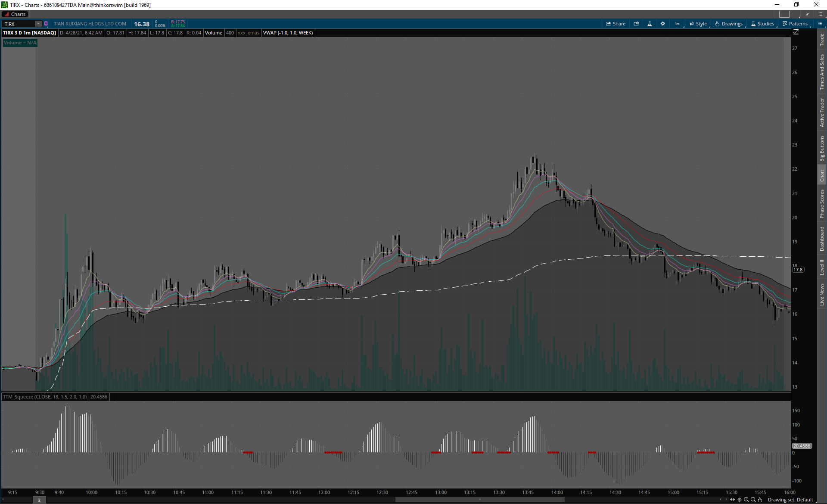The height and width of the screenshot is (504, 827).
Task: Open the 1m timeframe dropdown
Action: click(x=678, y=24)
